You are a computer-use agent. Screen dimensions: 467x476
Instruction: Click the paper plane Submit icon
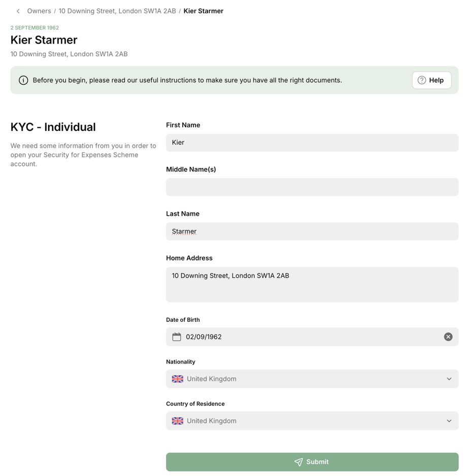(298, 462)
